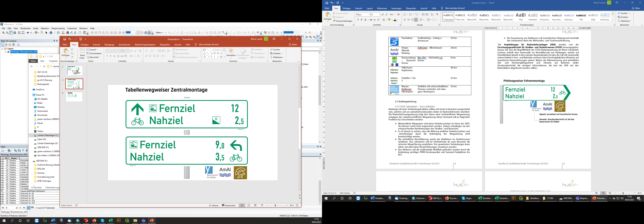The image size is (644, 224).
Task: Start PowerPoint slideshow from quick access toolbar
Action: pyautogui.click(x=80, y=39)
